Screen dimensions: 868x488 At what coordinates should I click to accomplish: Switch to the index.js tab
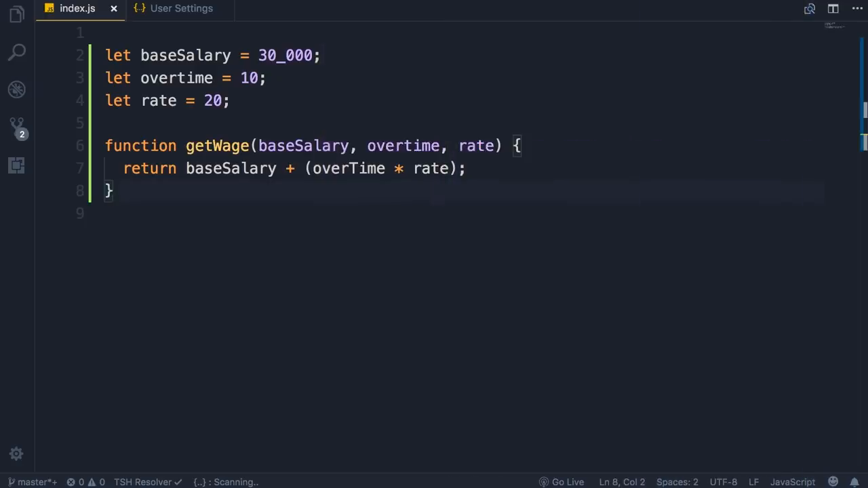[77, 8]
